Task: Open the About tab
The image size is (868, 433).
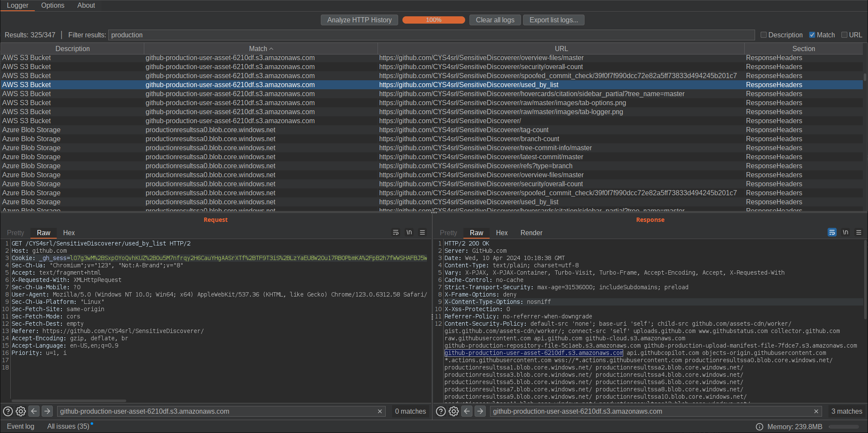Action: (x=86, y=6)
